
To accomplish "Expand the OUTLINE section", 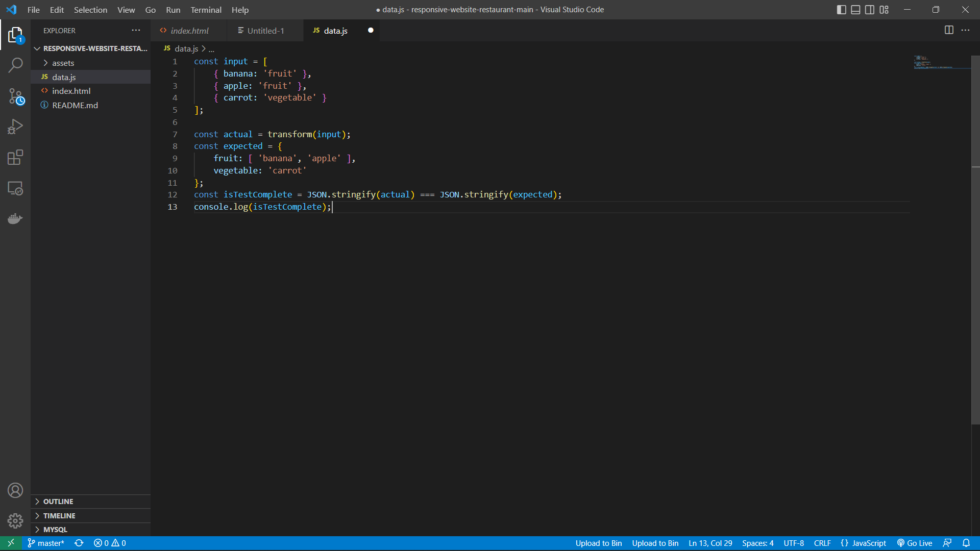I will coord(58,502).
